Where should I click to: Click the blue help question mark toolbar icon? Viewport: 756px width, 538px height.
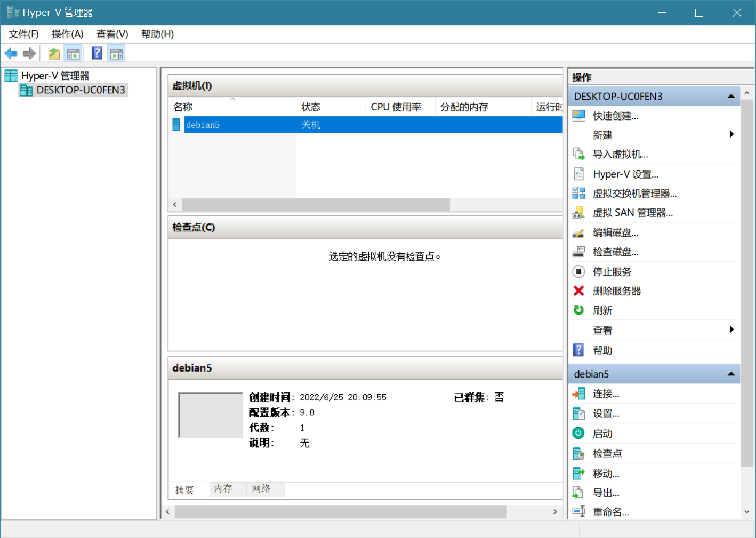tap(96, 53)
